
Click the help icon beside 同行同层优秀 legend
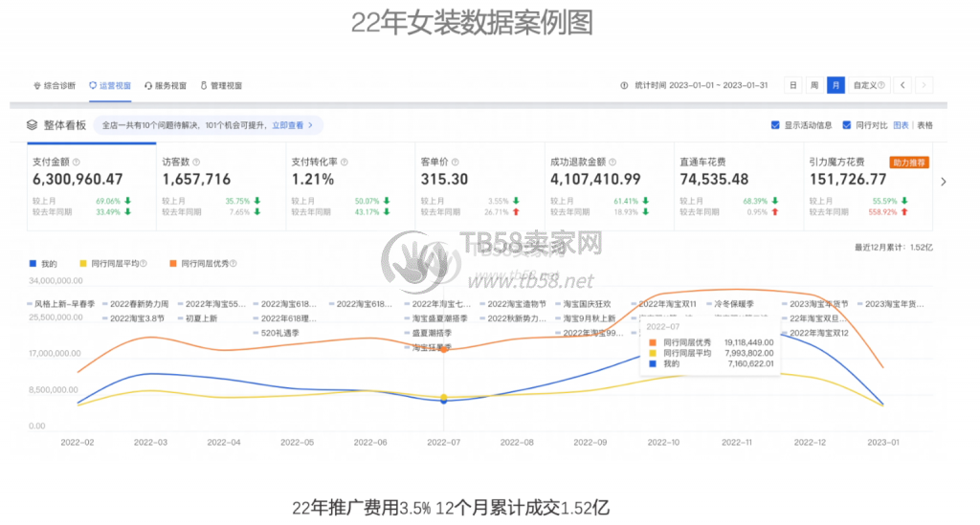234,263
